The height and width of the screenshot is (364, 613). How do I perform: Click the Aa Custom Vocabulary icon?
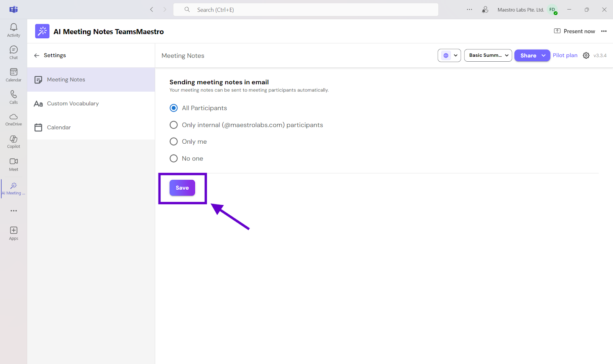(38, 104)
